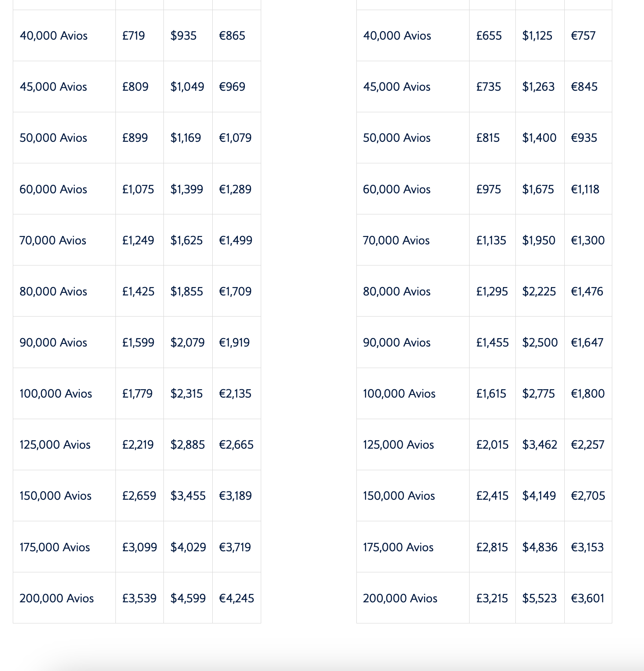Click the $1,625 dollar price
The image size is (644, 671).
pos(187,240)
